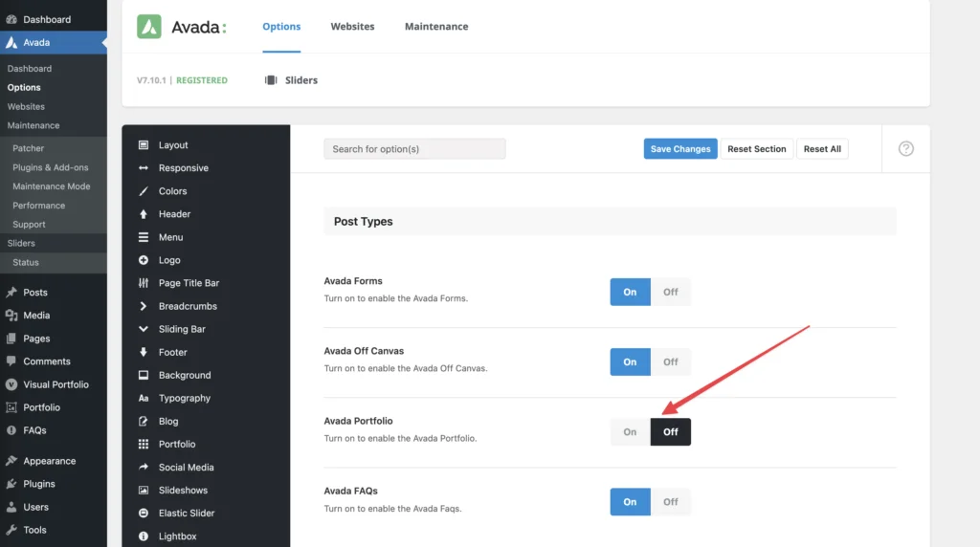Screen dimensions: 980x547
Task: Enable Avada Portfolio with On
Action: click(630, 432)
